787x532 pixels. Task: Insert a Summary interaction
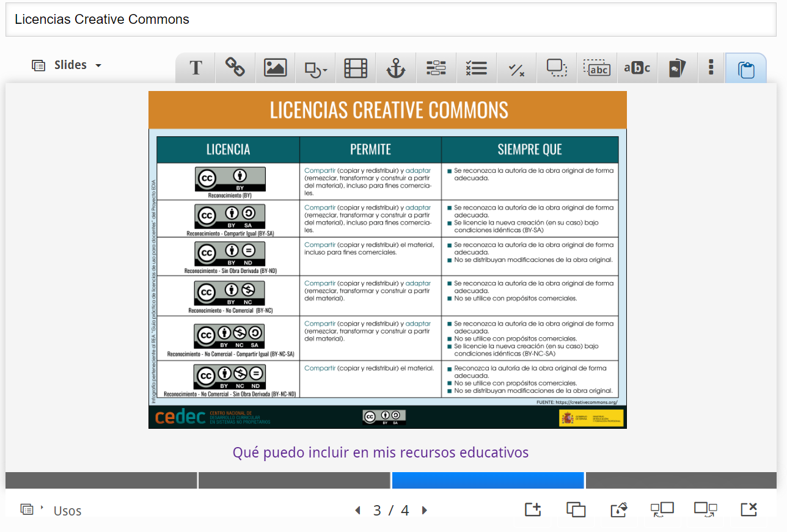pyautogui.click(x=436, y=68)
